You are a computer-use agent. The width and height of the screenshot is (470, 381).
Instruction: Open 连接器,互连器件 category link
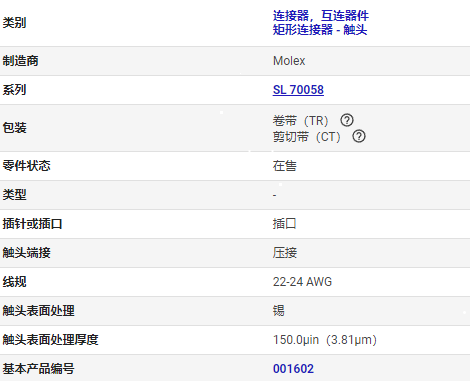321,16
